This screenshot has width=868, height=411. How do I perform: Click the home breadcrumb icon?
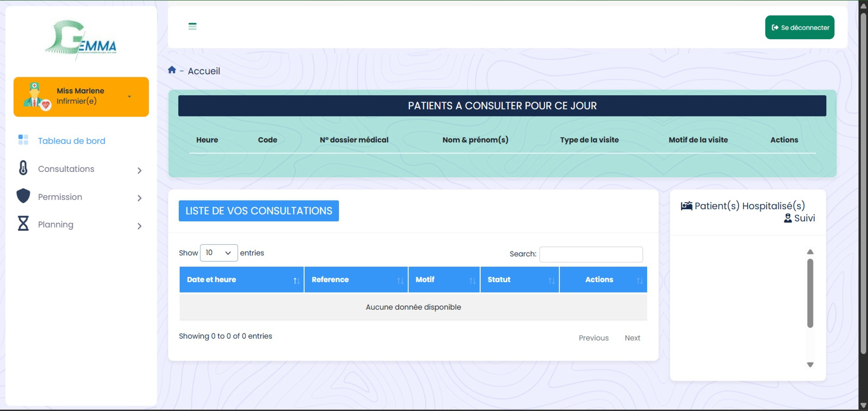(x=172, y=70)
